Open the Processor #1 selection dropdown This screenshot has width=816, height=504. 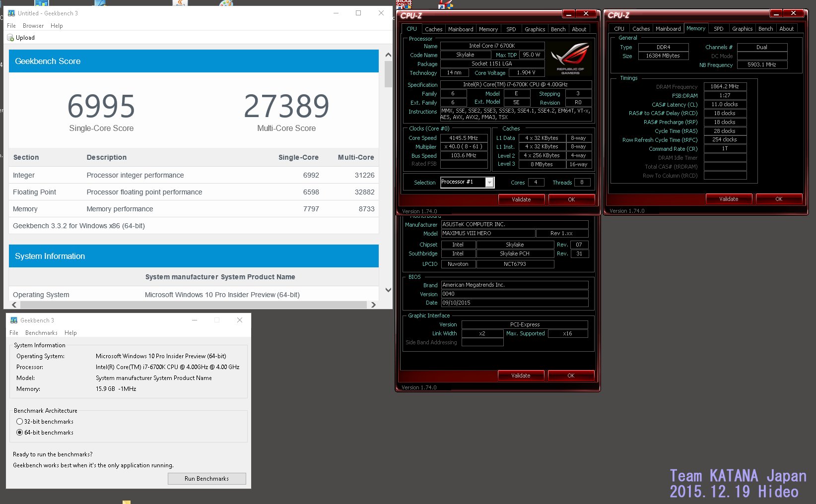[x=489, y=183]
